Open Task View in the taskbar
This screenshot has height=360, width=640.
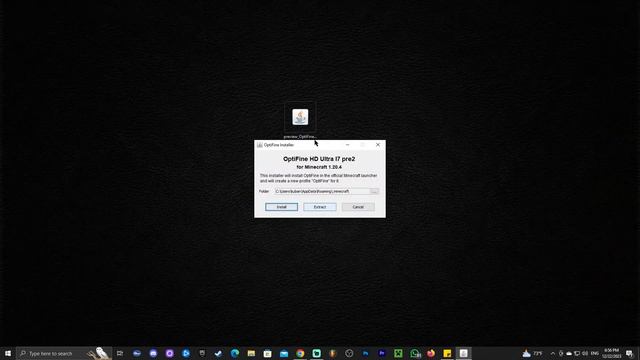pyautogui.click(x=120, y=353)
